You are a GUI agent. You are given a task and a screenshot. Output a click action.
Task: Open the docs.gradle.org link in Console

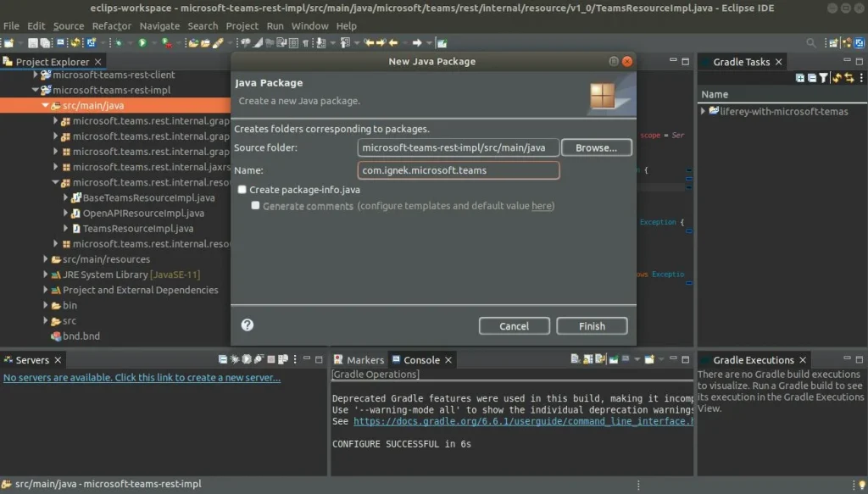pyautogui.click(x=523, y=421)
